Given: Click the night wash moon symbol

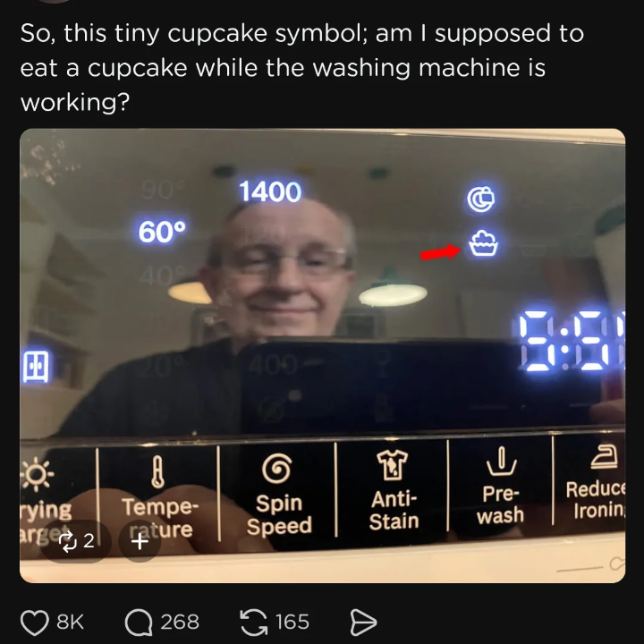Looking at the screenshot, I should [480, 199].
